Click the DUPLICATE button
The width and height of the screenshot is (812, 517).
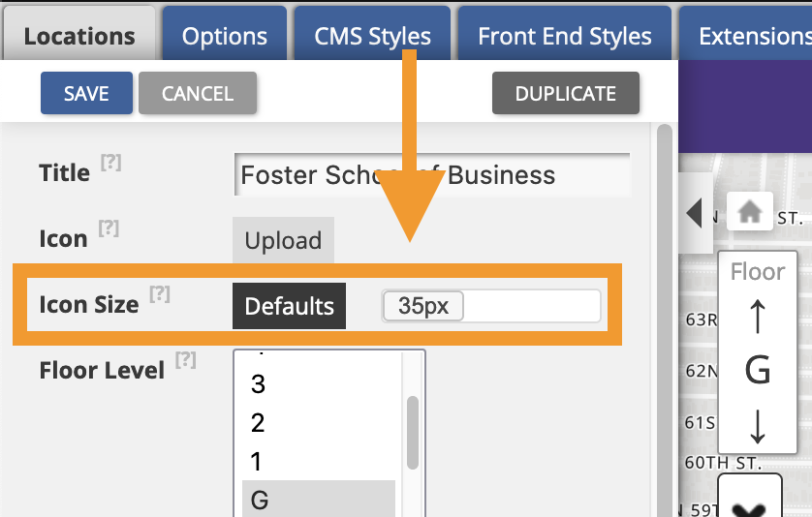point(566,93)
